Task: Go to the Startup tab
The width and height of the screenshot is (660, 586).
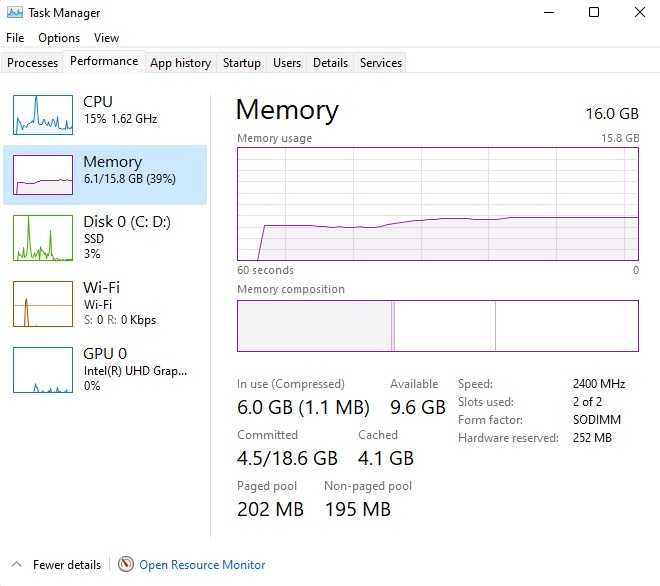Action: point(242,63)
